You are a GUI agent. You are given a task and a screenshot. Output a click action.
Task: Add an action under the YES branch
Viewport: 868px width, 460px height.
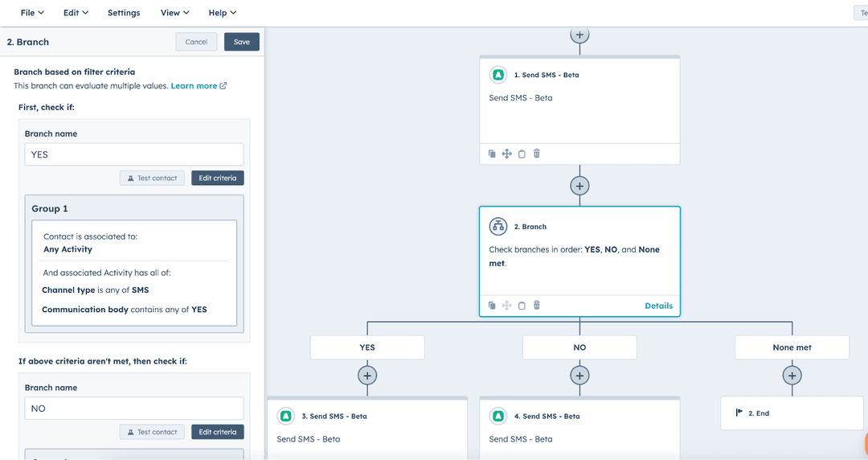pyautogui.click(x=367, y=376)
